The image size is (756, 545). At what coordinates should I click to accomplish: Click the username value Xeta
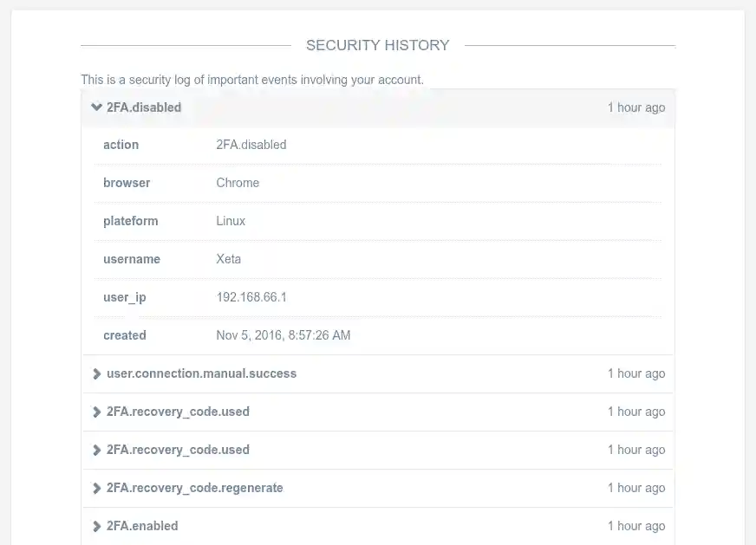(x=228, y=259)
